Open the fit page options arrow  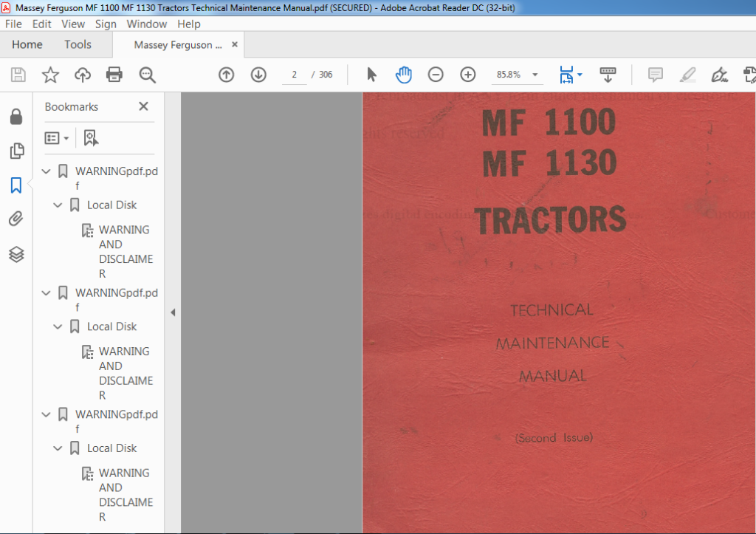pyautogui.click(x=580, y=75)
